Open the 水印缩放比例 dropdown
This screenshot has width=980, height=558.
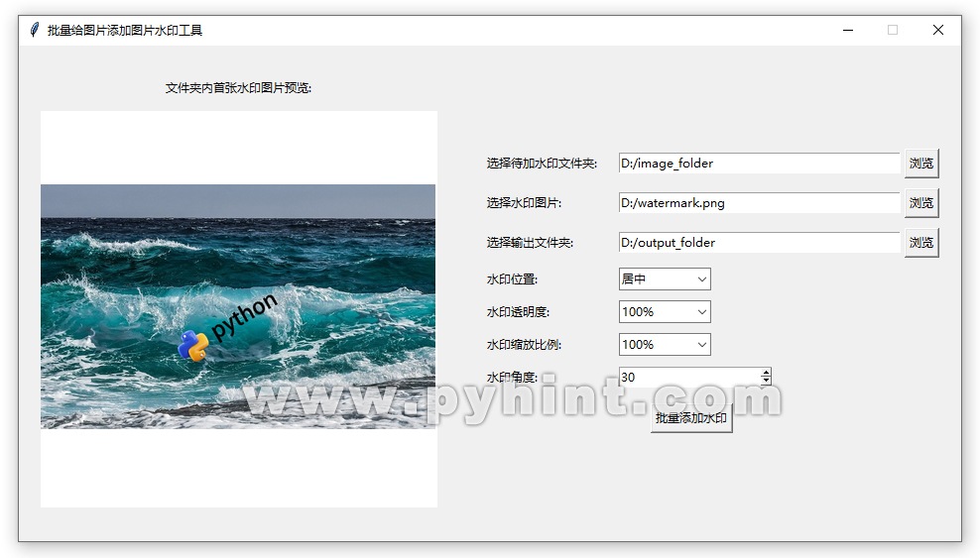pyautogui.click(x=665, y=345)
